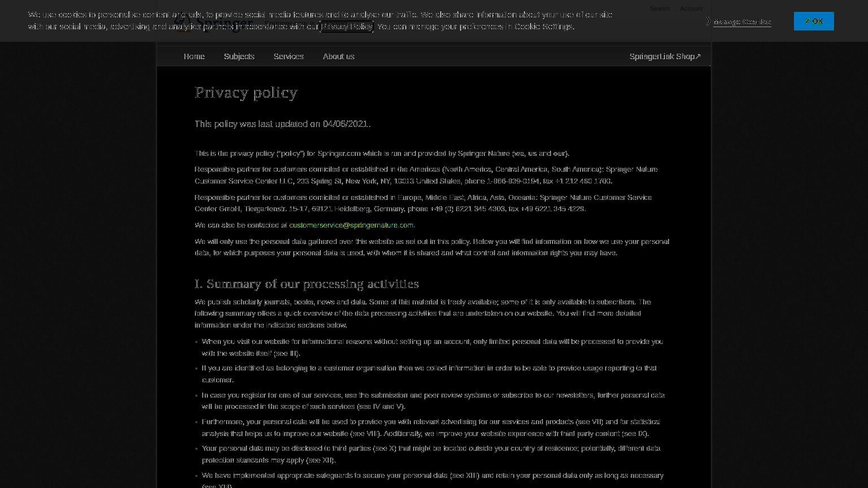This screenshot has height=488, width=868.
Task: Click the chevron beside Manage Cookies
Action: click(708, 21)
